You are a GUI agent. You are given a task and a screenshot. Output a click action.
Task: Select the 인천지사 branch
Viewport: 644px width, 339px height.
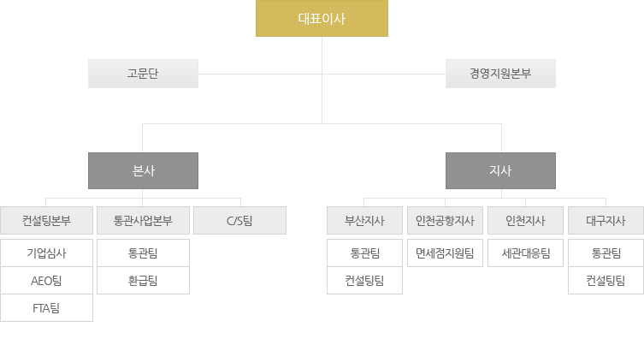525,221
